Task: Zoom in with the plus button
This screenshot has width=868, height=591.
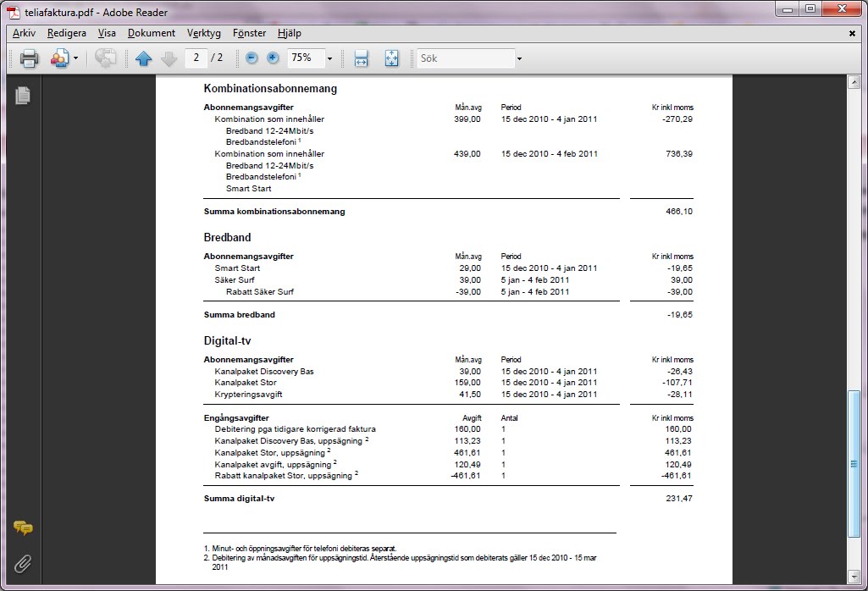Action: point(273,58)
